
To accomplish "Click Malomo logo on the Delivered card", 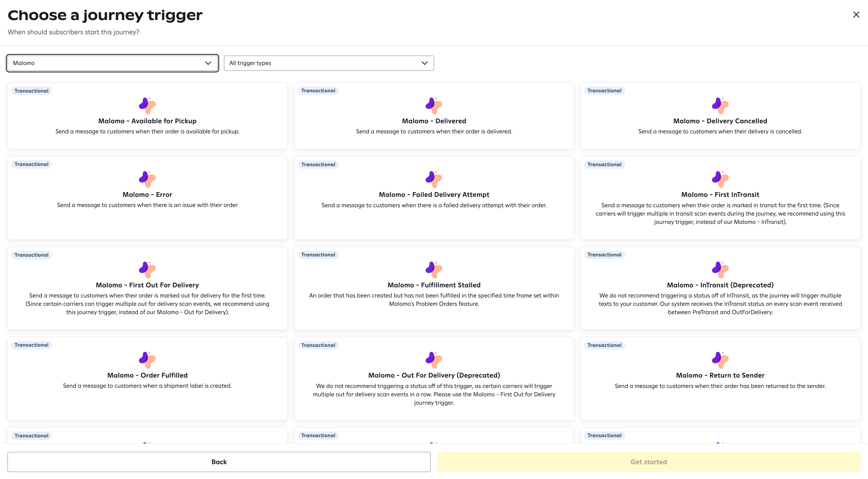I will point(434,106).
